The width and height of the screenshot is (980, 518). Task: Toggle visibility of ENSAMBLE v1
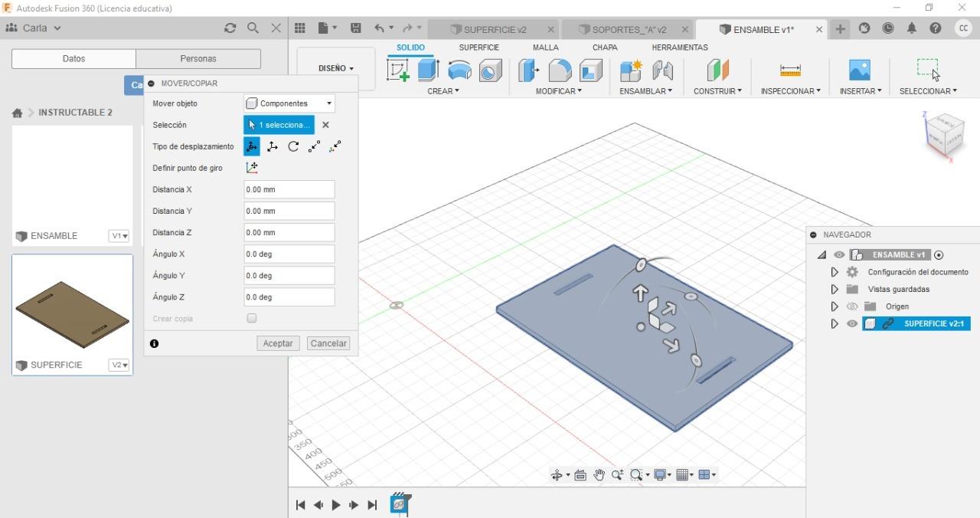click(840, 255)
